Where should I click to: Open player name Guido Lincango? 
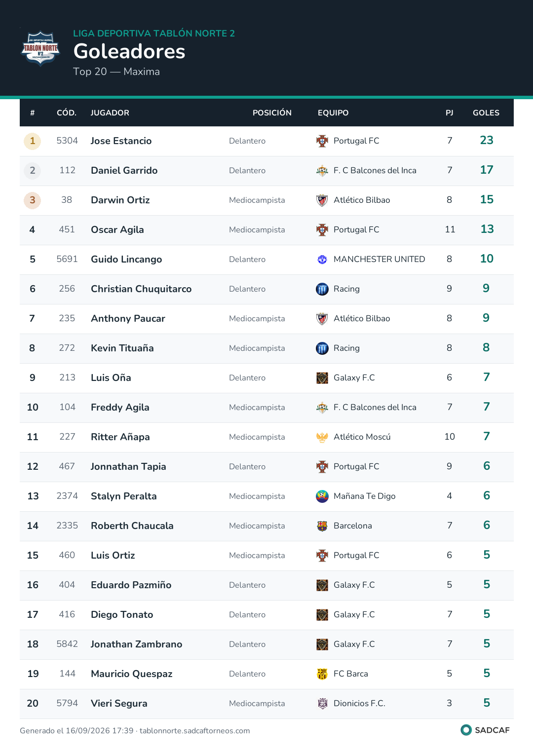click(x=126, y=260)
